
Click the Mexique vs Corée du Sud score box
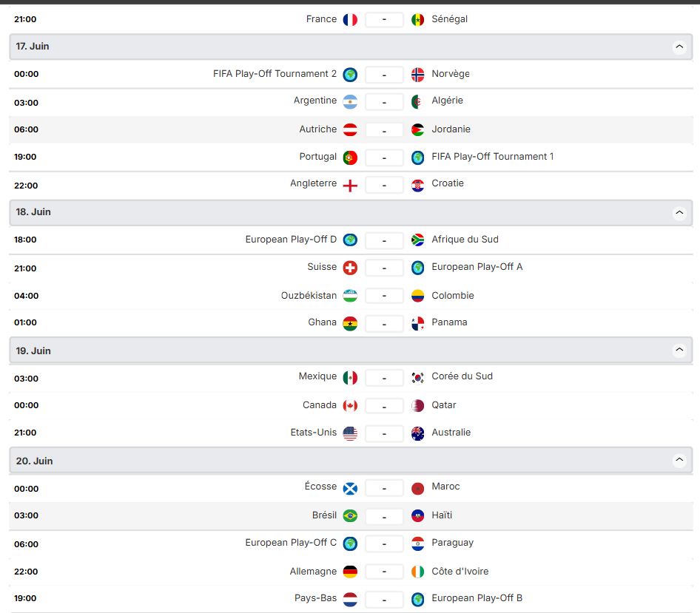pos(384,378)
